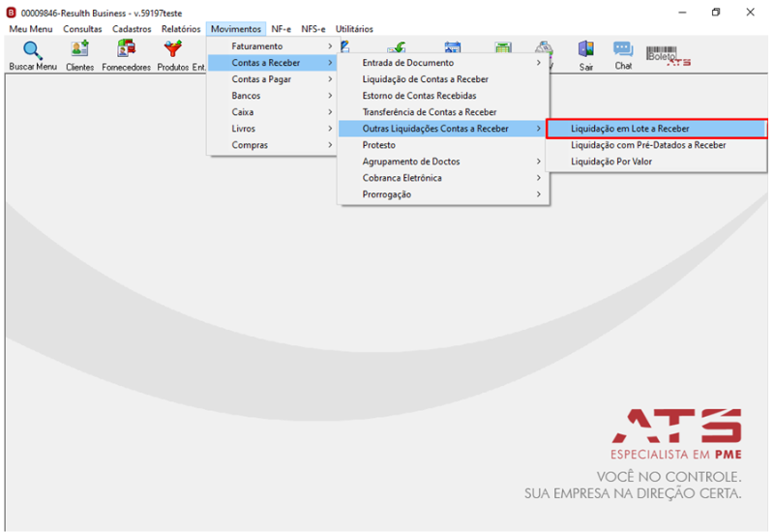Screen dimensions: 774x532
Task: Expand the Entrada de Documento submenu
Action: click(x=443, y=63)
